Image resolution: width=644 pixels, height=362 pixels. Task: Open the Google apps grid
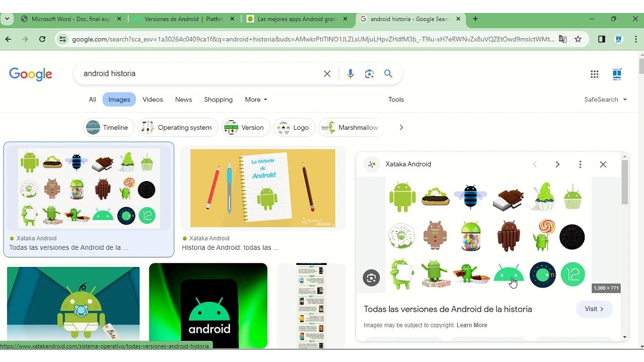tap(595, 74)
